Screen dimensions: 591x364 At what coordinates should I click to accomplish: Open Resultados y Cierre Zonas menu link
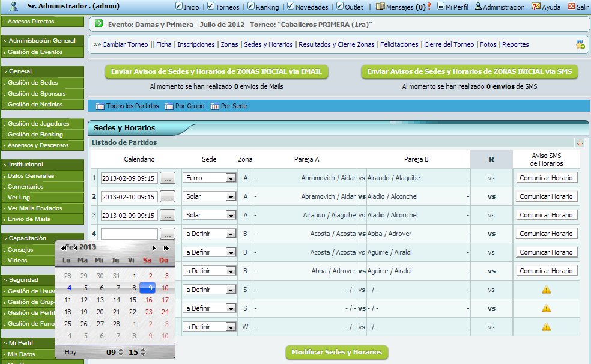(x=336, y=44)
